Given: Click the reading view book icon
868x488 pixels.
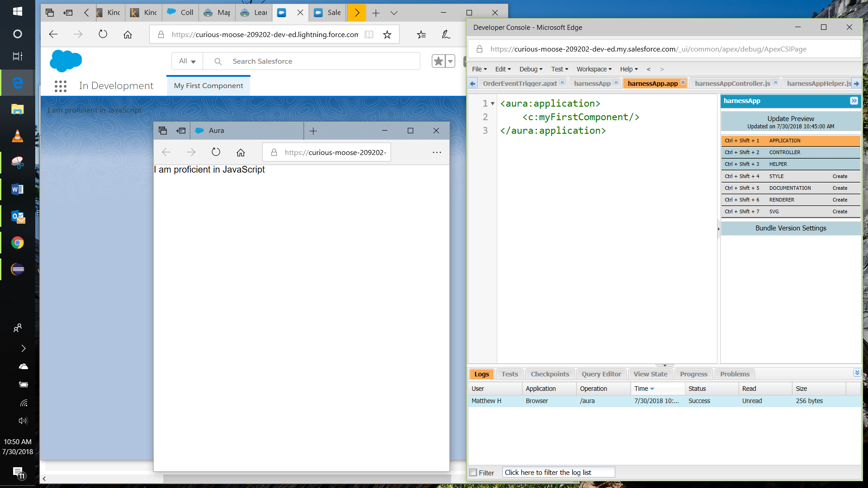Looking at the screenshot, I should point(369,34).
